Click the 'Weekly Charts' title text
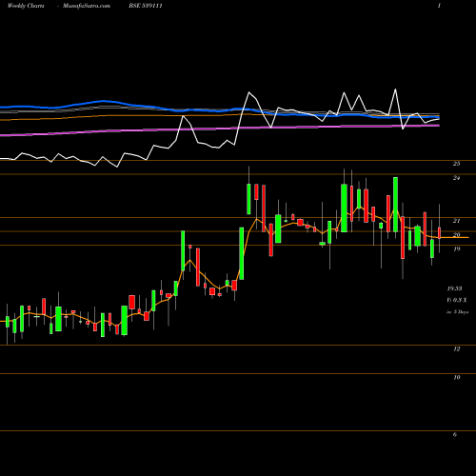Screen dimensions: 476x476 (x=26, y=6)
